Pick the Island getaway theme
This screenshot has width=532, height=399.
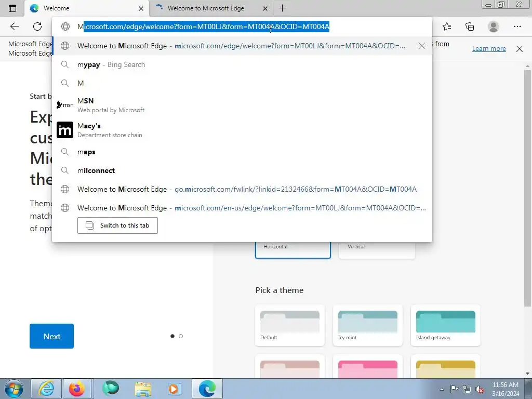[x=445, y=325]
